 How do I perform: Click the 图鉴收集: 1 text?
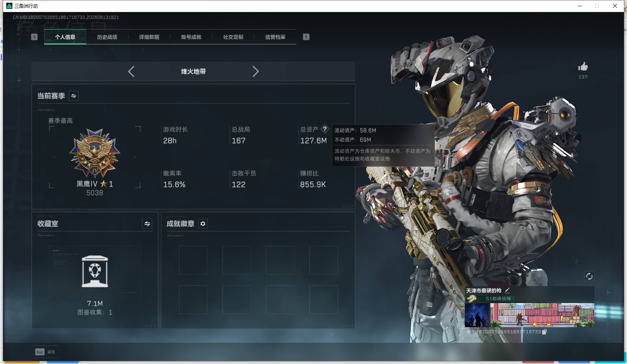pos(95,312)
